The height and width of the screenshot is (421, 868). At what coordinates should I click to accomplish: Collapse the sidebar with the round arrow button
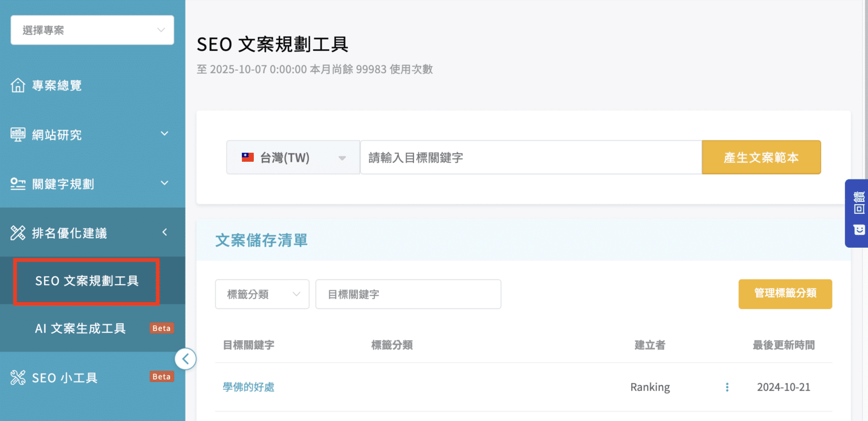[185, 359]
